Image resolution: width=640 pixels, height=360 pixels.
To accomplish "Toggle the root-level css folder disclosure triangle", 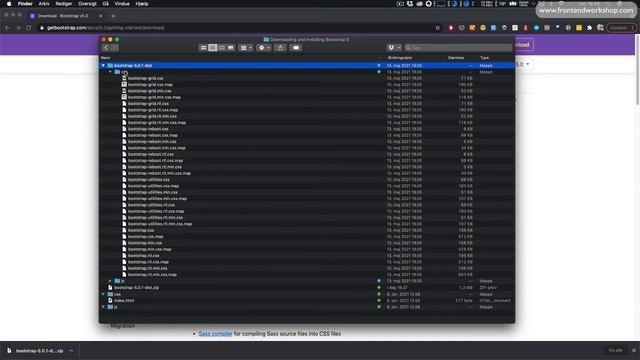I will pyautogui.click(x=103, y=294).
